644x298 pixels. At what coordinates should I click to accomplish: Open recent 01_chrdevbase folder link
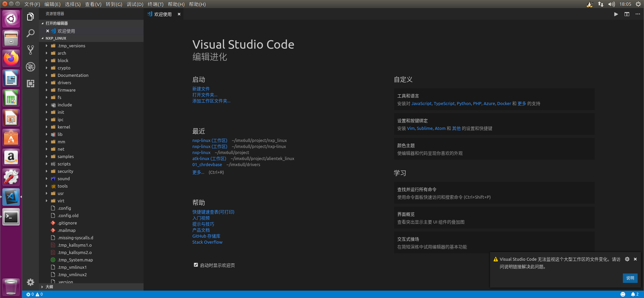coord(207,164)
